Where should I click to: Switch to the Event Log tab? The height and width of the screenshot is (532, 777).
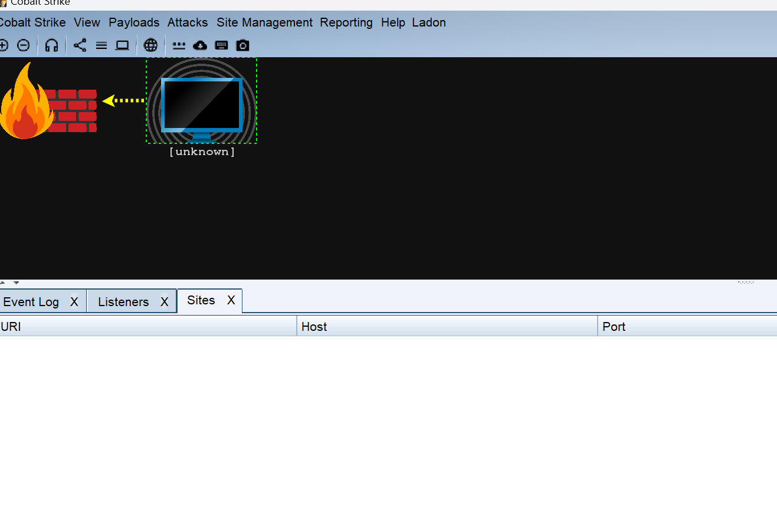click(31, 302)
